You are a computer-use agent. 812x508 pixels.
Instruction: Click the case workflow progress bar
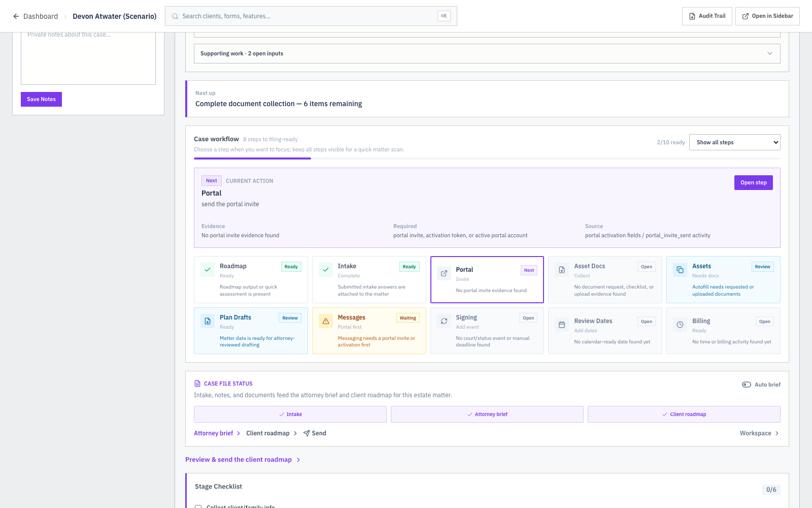[487, 158]
